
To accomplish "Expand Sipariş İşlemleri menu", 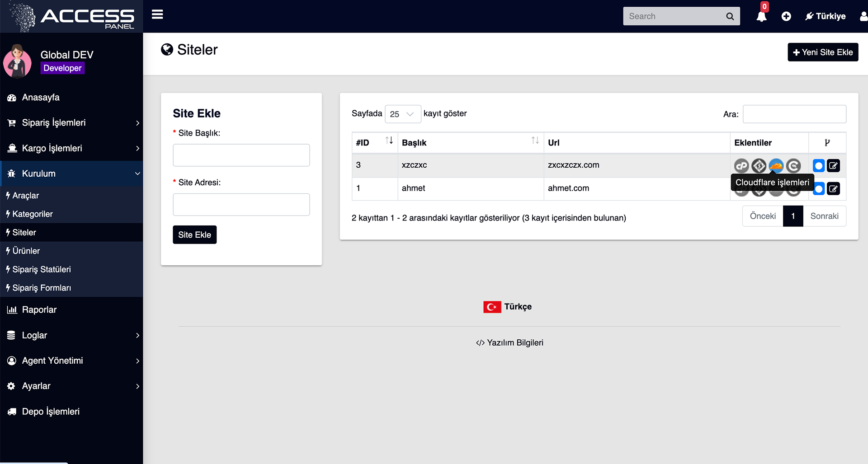I will [x=71, y=123].
